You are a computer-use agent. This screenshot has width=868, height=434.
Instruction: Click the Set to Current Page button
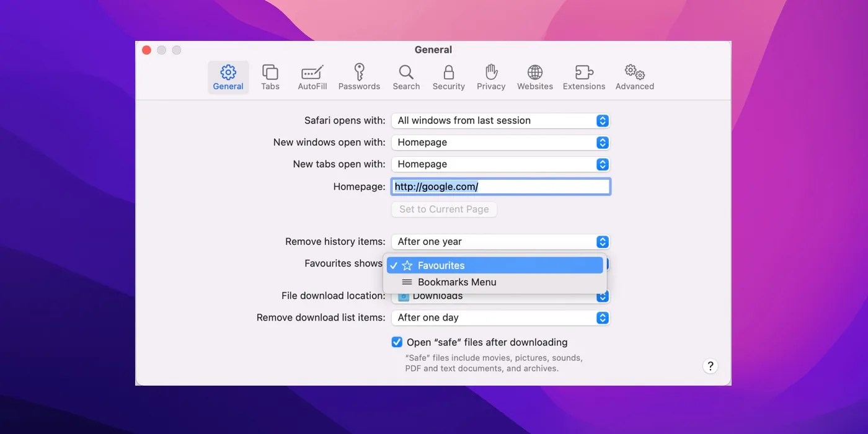coord(443,209)
